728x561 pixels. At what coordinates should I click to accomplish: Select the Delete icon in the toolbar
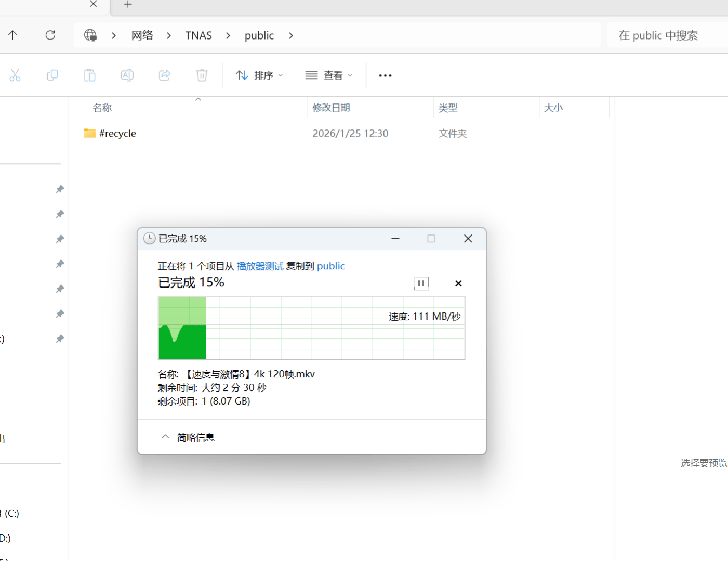(202, 75)
